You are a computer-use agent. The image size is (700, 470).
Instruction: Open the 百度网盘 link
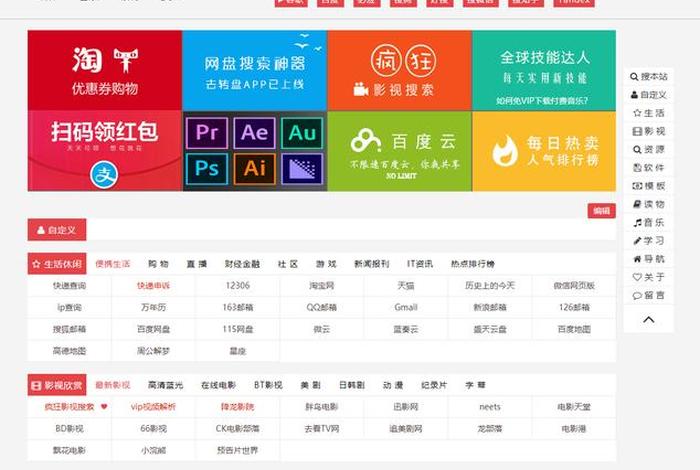pyautogui.click(x=153, y=329)
